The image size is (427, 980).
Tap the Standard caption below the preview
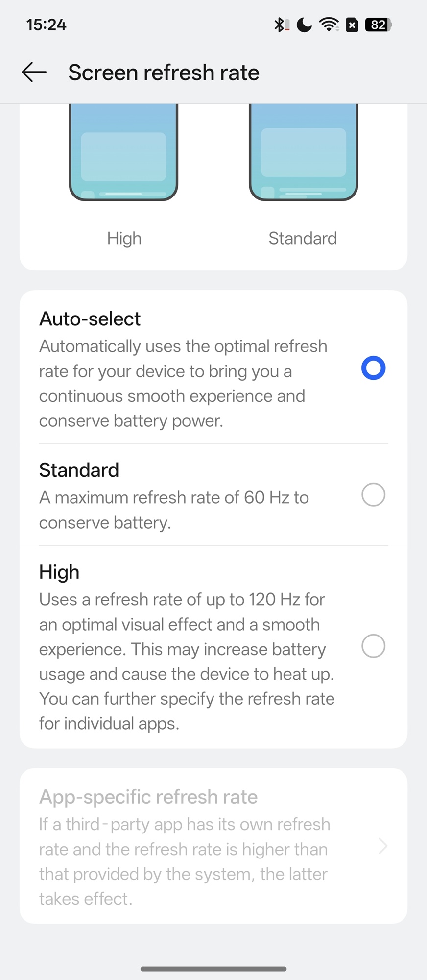pos(303,238)
